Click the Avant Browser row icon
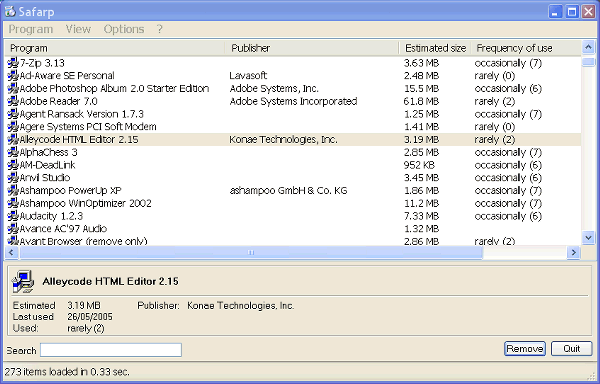The image size is (600, 384). pyautogui.click(x=13, y=241)
